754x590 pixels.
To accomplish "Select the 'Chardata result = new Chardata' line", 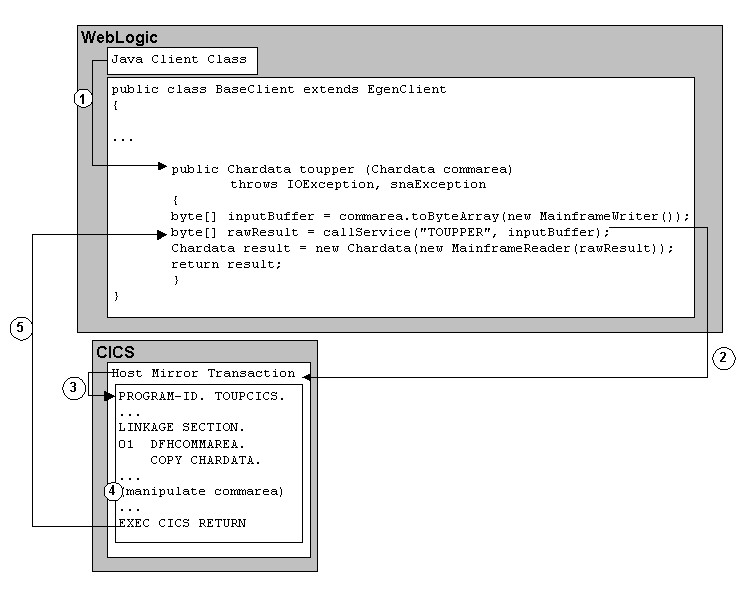I will (x=422, y=248).
